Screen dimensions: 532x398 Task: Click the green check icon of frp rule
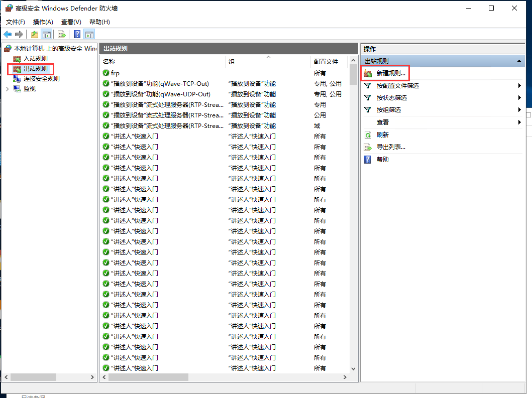[x=106, y=73]
